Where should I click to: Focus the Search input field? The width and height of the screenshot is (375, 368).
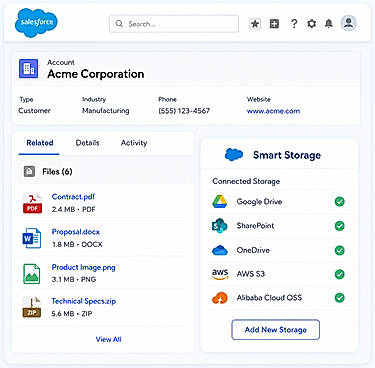click(x=174, y=24)
